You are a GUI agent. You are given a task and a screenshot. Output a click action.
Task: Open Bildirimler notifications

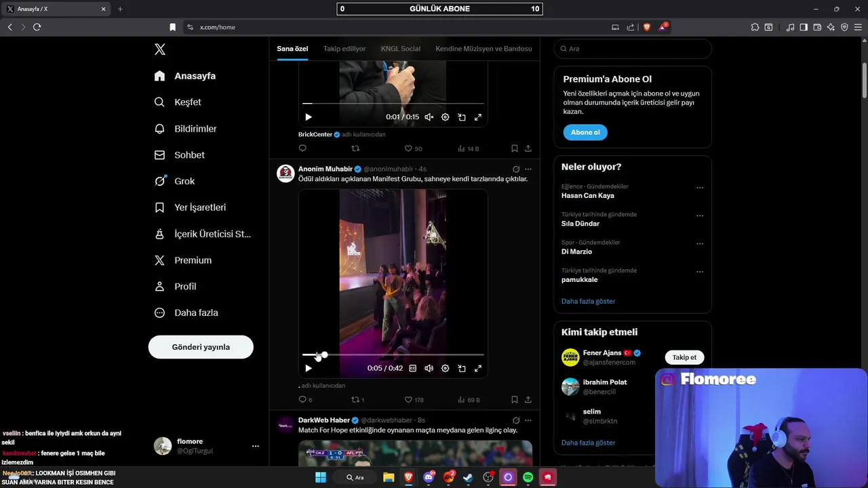pos(185,129)
